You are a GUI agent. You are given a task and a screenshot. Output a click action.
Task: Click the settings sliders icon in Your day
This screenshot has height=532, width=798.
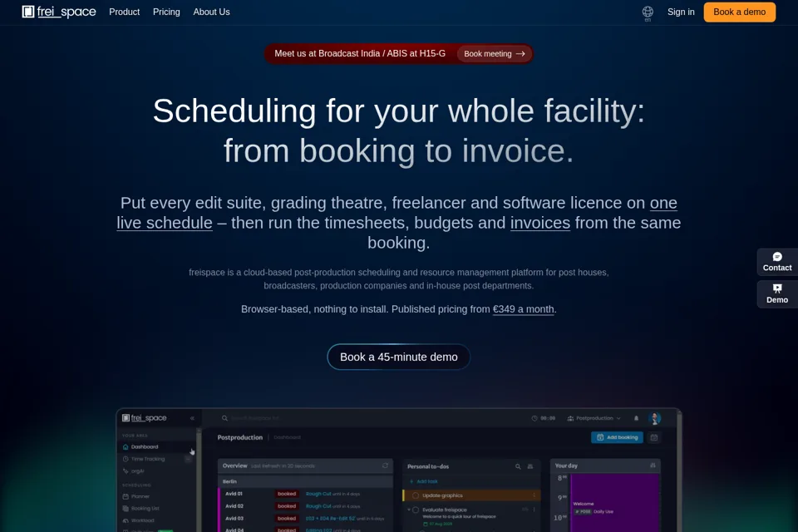point(653,465)
